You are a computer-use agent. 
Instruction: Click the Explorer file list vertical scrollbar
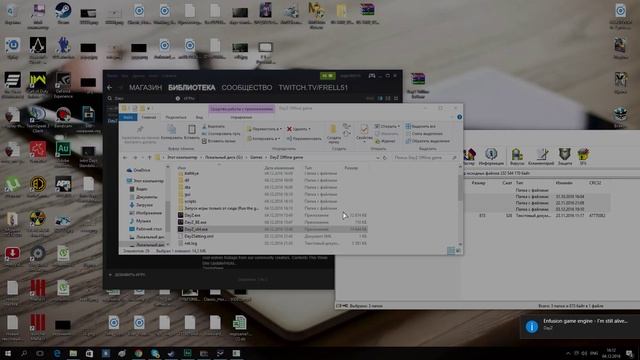coord(460,188)
